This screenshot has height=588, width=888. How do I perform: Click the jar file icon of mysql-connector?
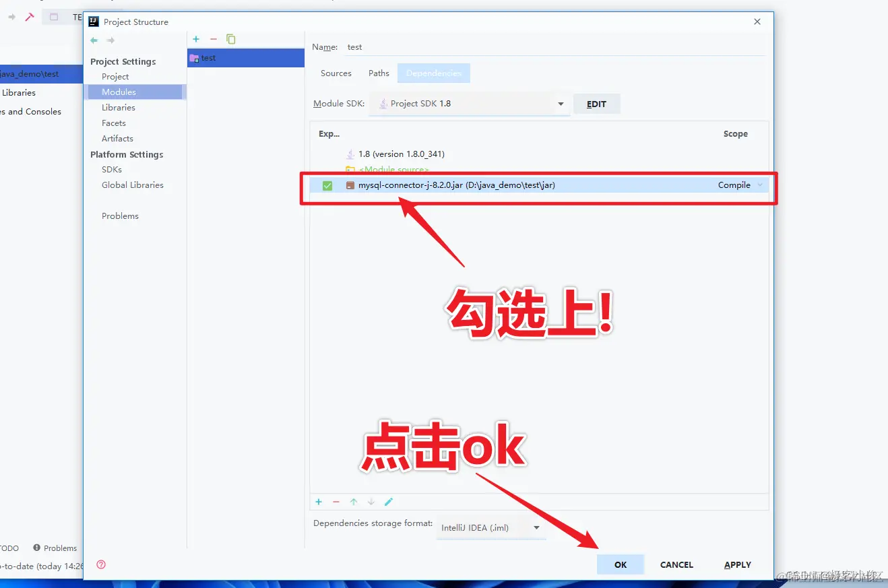tap(350, 185)
